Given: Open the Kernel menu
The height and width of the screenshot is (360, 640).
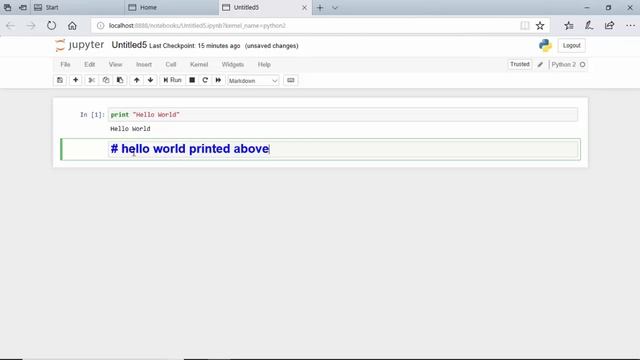Looking at the screenshot, I should coord(199,64).
